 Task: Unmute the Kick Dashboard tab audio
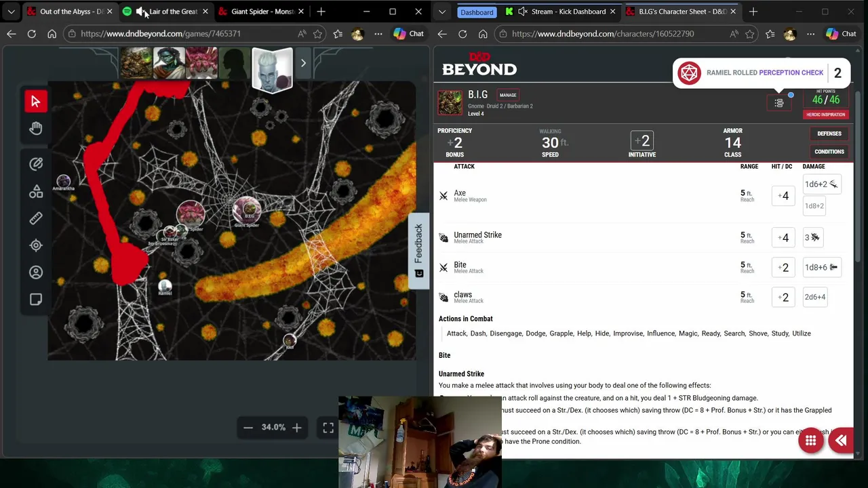523,12
